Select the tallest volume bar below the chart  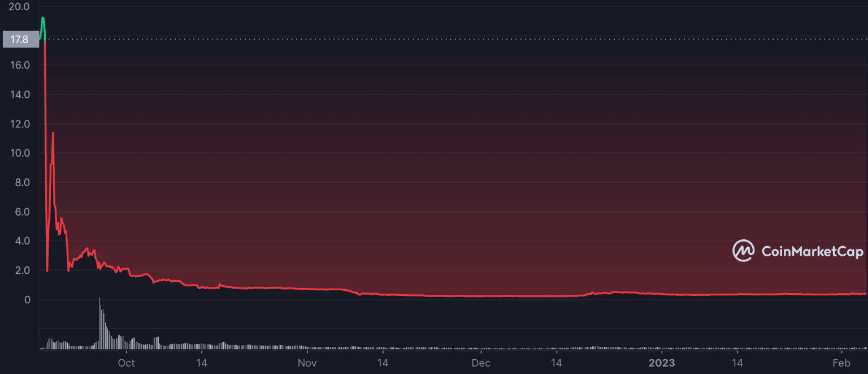point(100,323)
